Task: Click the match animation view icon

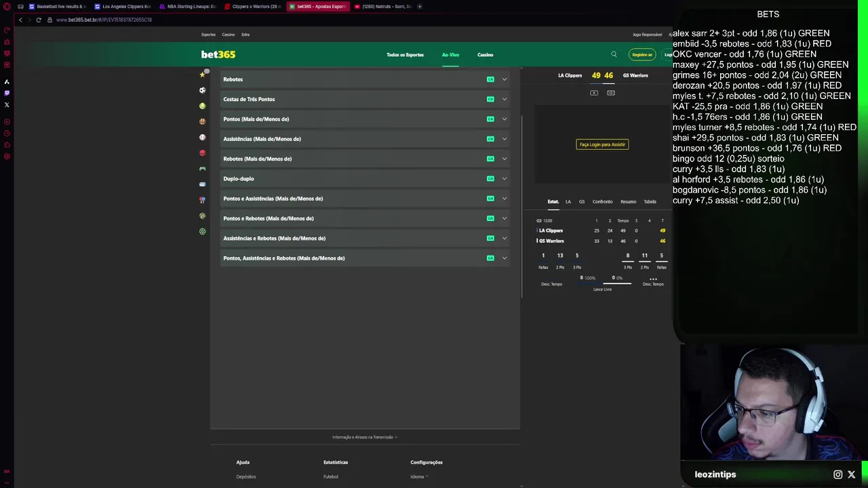Action: tap(611, 93)
